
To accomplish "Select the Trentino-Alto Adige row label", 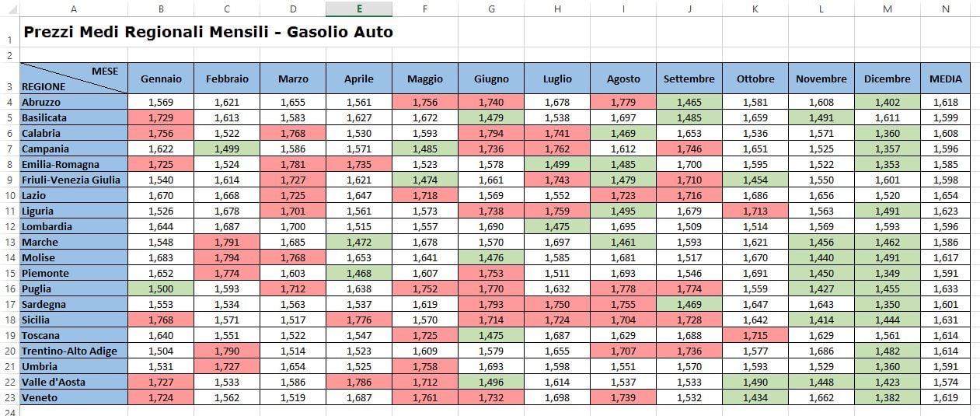I will [74, 351].
